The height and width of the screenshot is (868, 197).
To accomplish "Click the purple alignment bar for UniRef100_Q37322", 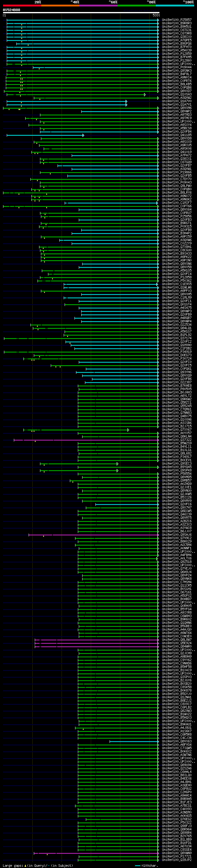I will pyautogui.click(x=86, y=440).
